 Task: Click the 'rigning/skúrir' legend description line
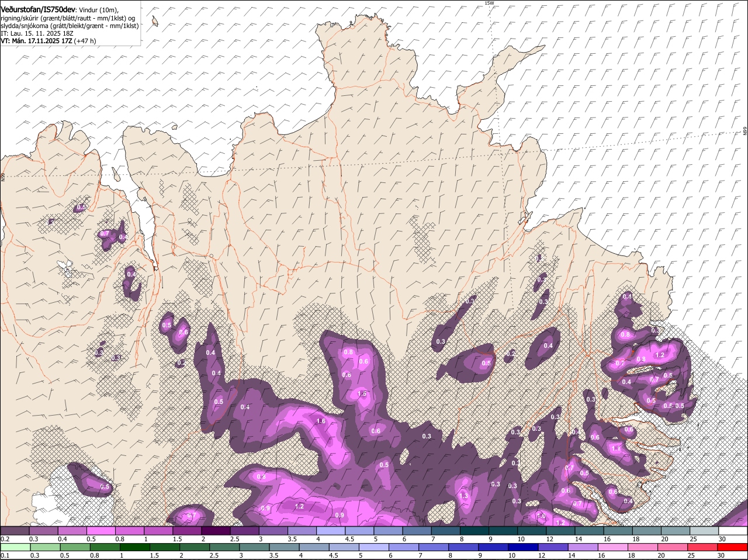pos(68,18)
